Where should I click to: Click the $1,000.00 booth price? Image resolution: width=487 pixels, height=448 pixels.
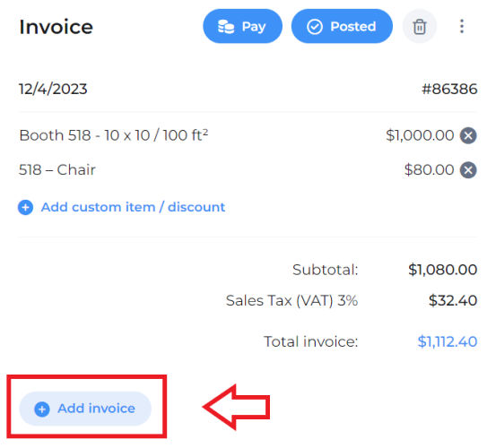coord(420,135)
